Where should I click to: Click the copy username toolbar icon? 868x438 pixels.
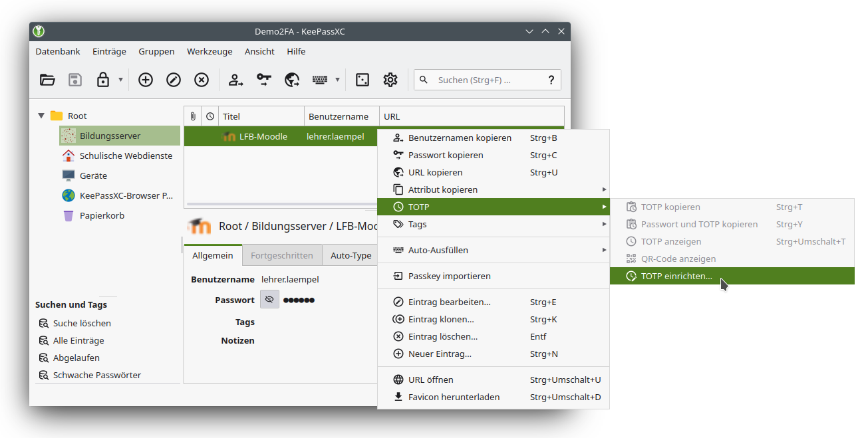pyautogui.click(x=236, y=80)
